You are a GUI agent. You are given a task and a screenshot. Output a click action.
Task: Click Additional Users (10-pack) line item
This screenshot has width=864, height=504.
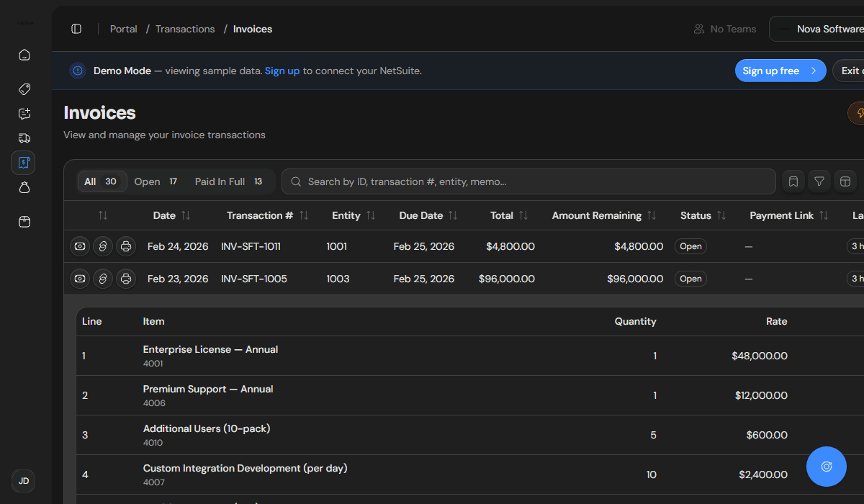coord(207,428)
